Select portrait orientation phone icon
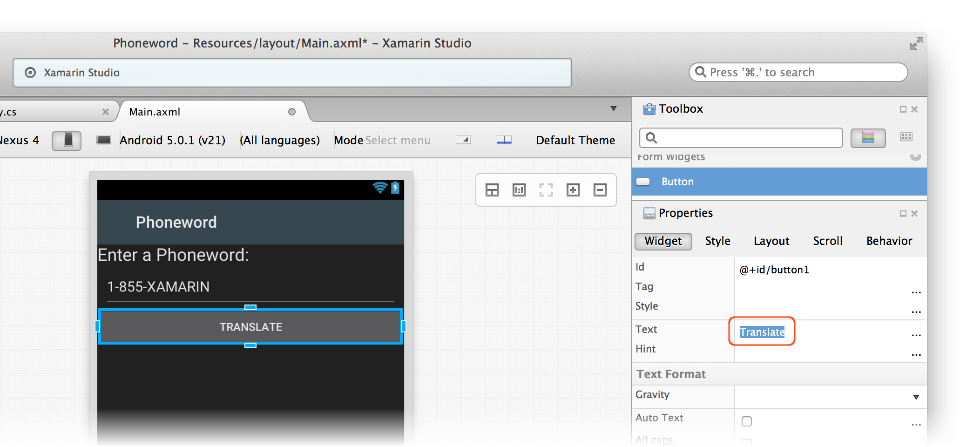Image resolution: width=980 pixels, height=447 pixels. (x=67, y=140)
